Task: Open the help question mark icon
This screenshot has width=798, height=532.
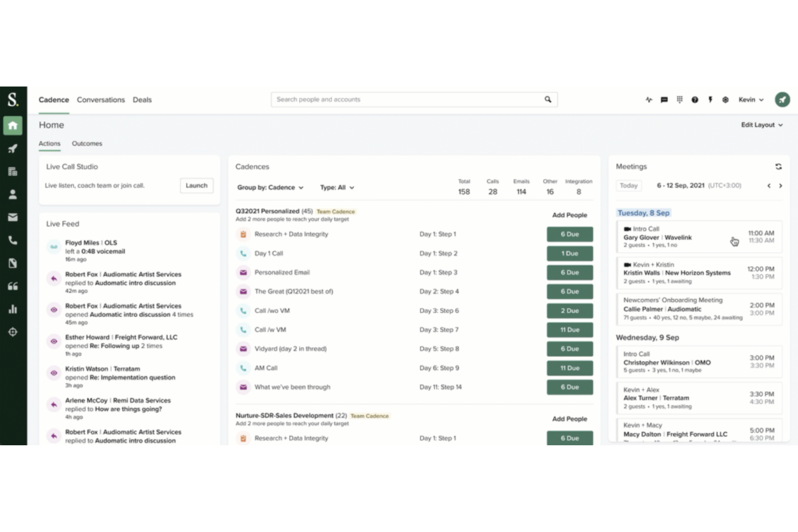Action: coord(694,100)
